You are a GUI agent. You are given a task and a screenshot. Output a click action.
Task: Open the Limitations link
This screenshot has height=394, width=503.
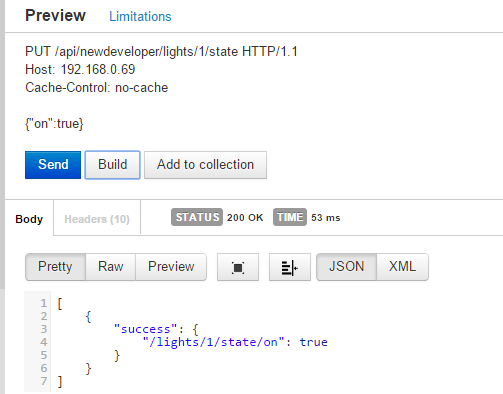click(x=140, y=17)
